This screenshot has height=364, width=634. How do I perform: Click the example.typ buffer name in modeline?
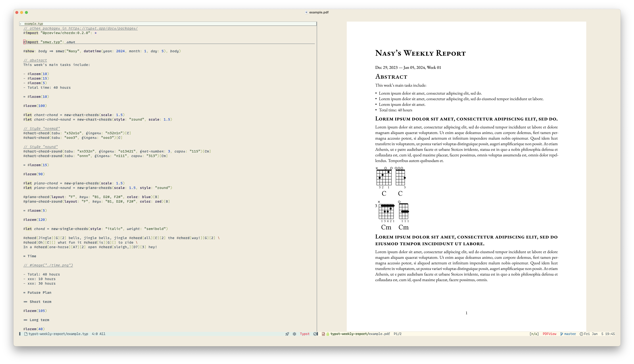78,334
